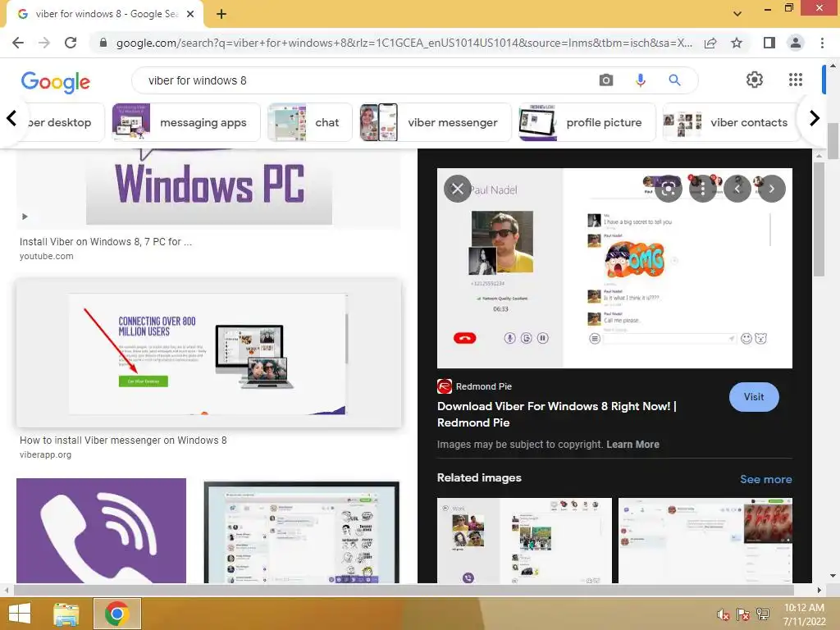Image resolution: width=840 pixels, height=630 pixels.
Task: Open Google quick settings gear
Action: [x=755, y=80]
